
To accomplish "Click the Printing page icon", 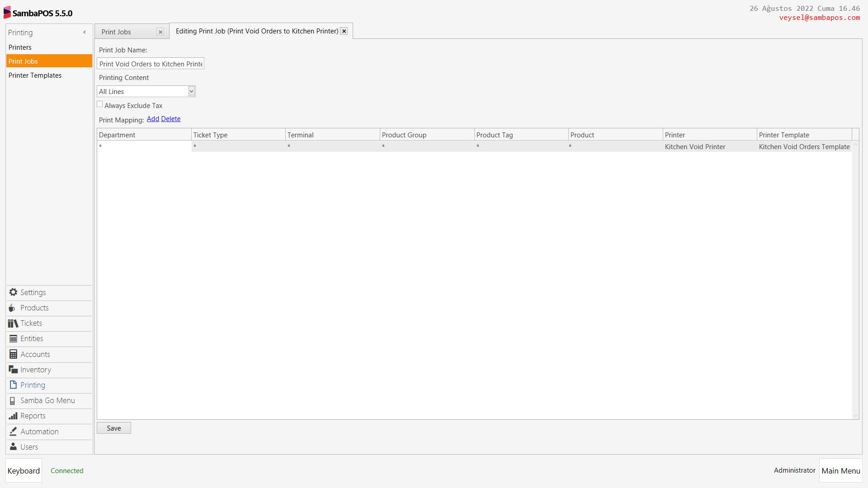I will (13, 385).
